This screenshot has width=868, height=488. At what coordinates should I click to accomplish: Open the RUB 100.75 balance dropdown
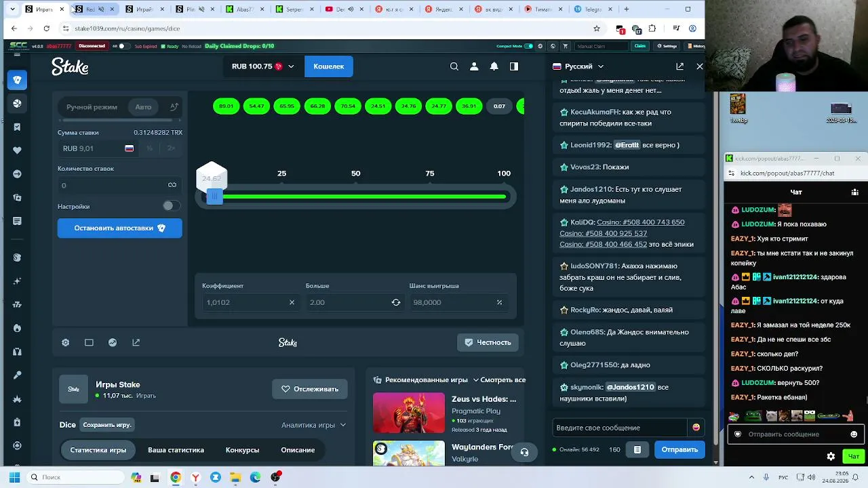point(262,66)
